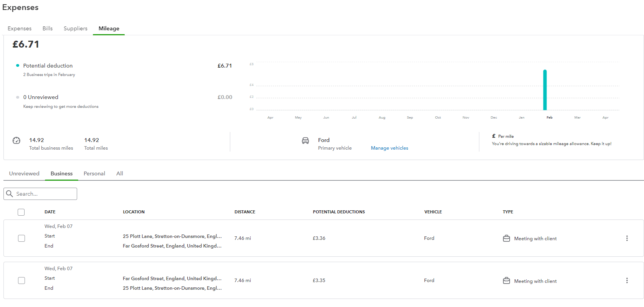
Task: Open the three-dot menu for second trip
Action: [627, 281]
